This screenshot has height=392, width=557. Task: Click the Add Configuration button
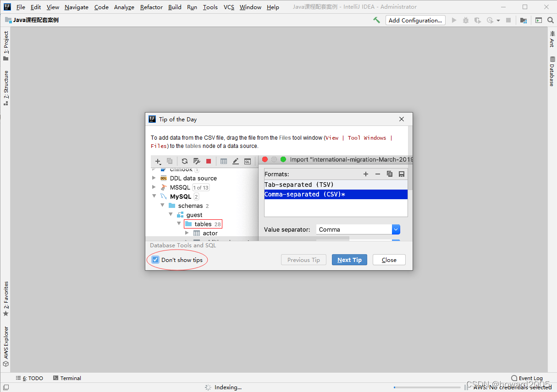tap(415, 20)
